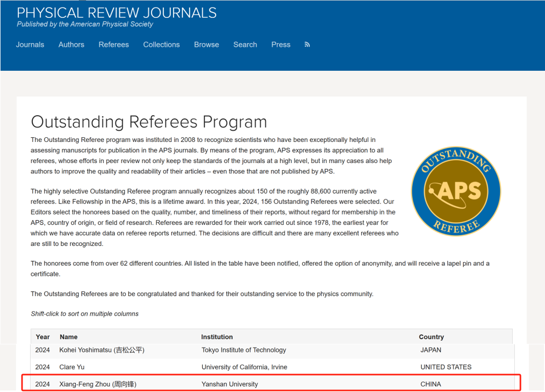Sort the table by Year column

click(x=43, y=337)
